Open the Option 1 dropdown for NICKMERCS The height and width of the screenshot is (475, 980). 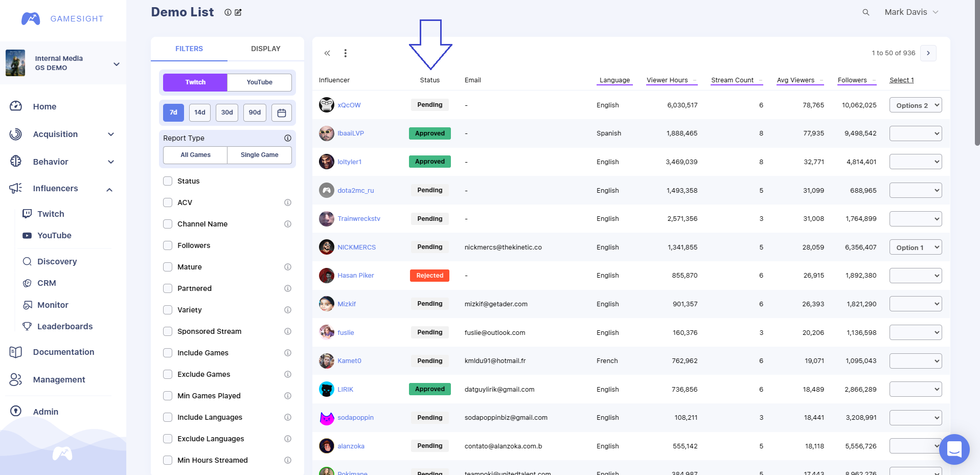[x=916, y=247]
